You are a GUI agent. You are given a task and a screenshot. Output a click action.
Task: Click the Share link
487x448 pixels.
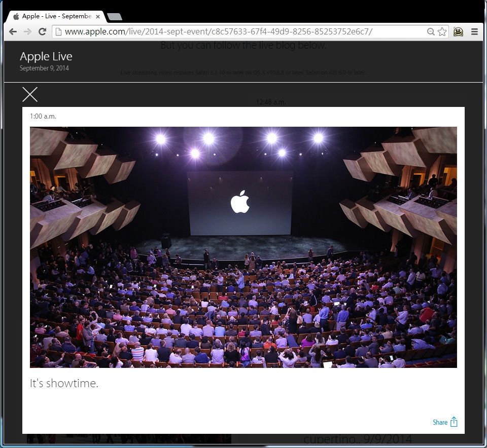[x=440, y=422]
